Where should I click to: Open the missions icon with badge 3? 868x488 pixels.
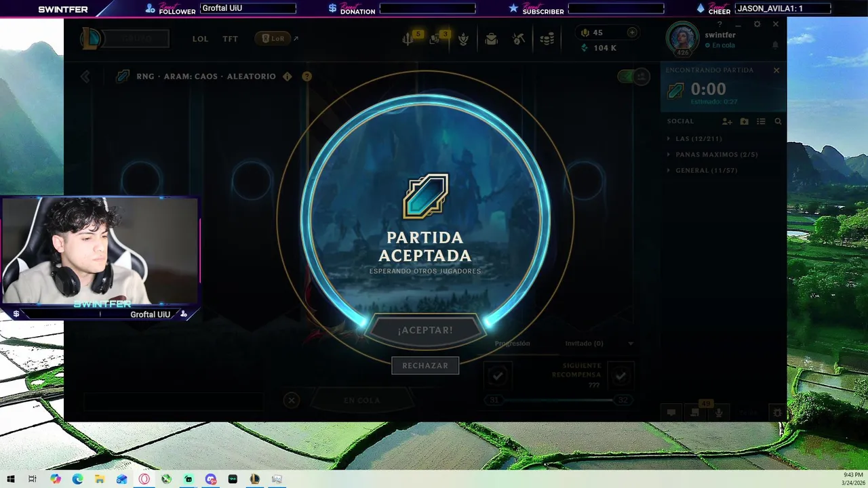tap(436, 39)
